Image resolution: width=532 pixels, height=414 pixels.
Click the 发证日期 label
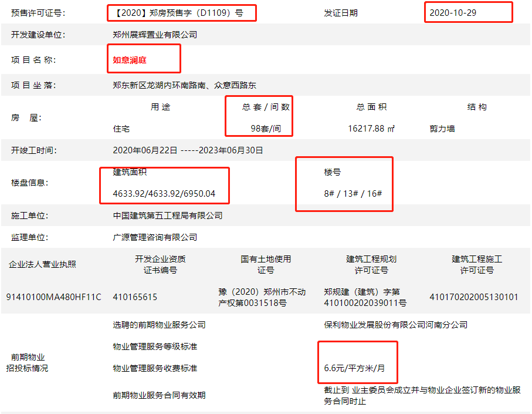(x=341, y=13)
